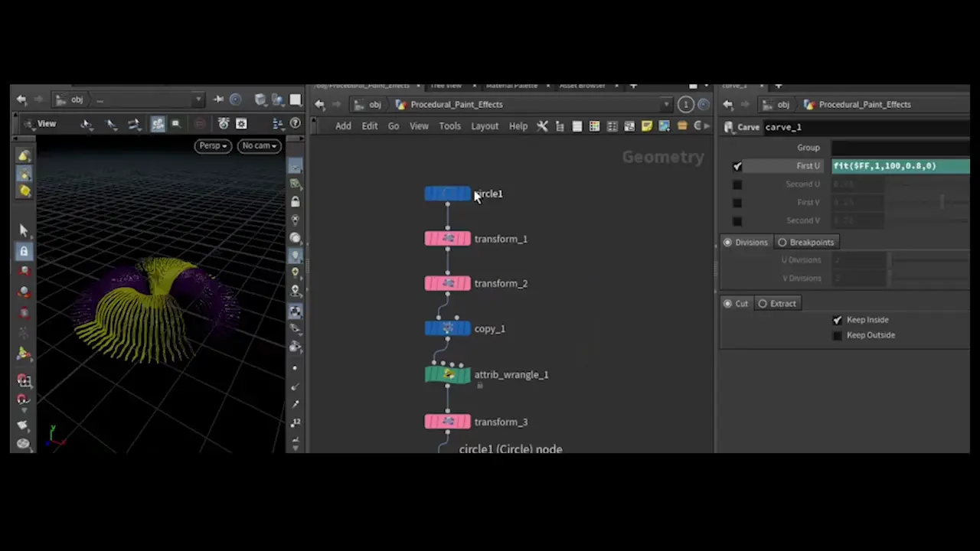Click the Procedural_Paint_Effects breadcrumb link
The width and height of the screenshot is (980, 551).
tap(456, 104)
